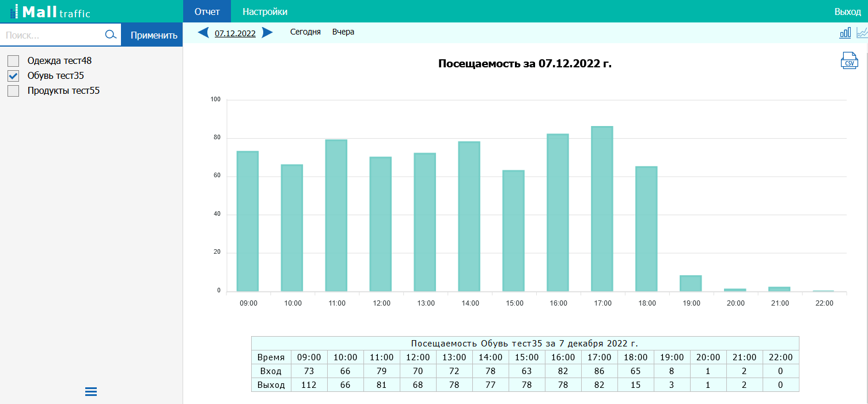This screenshot has height=404, width=868.
Task: Go to previous date arrow
Action: tap(203, 33)
